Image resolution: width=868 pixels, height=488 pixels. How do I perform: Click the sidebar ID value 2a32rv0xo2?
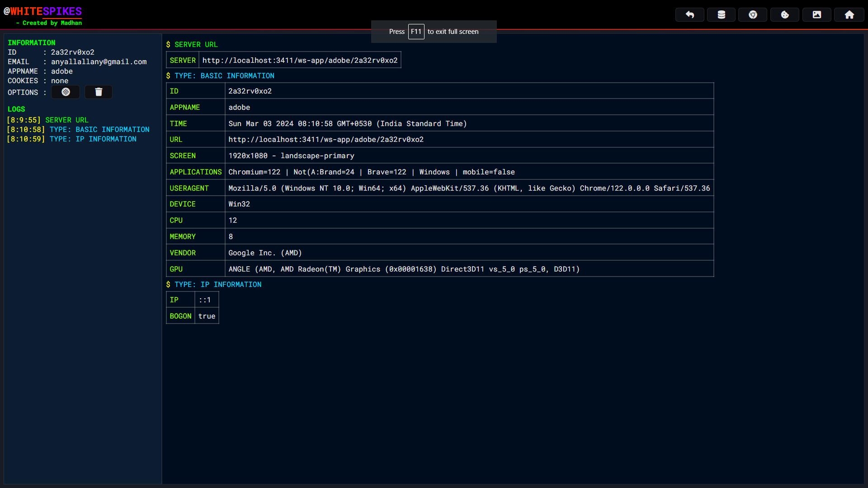coord(72,52)
